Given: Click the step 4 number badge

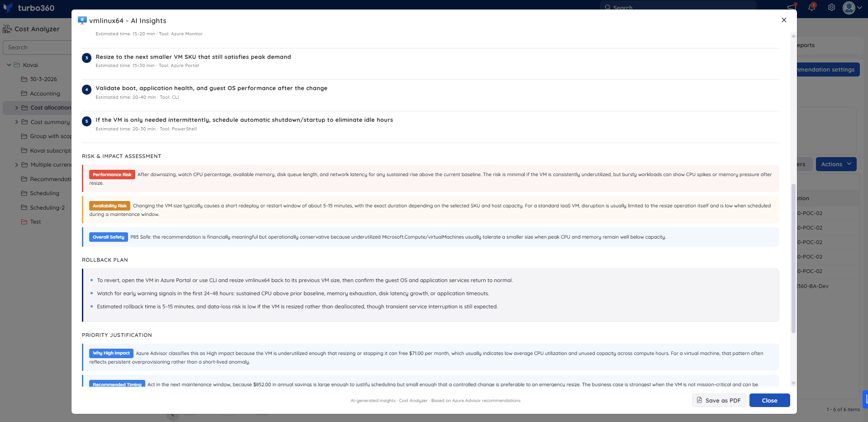Looking at the screenshot, I should pyautogui.click(x=86, y=90).
